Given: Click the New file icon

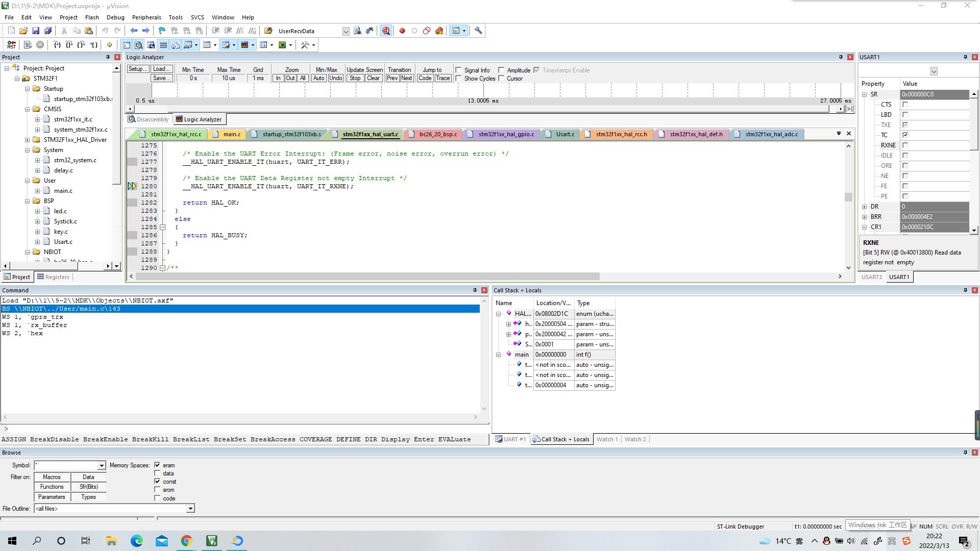Looking at the screenshot, I should [x=11, y=31].
